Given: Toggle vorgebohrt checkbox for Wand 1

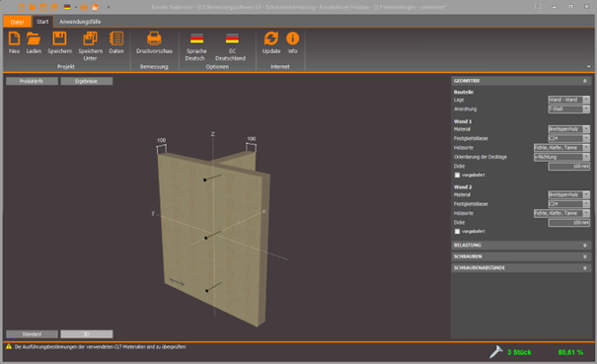Looking at the screenshot, I should coord(457,176).
